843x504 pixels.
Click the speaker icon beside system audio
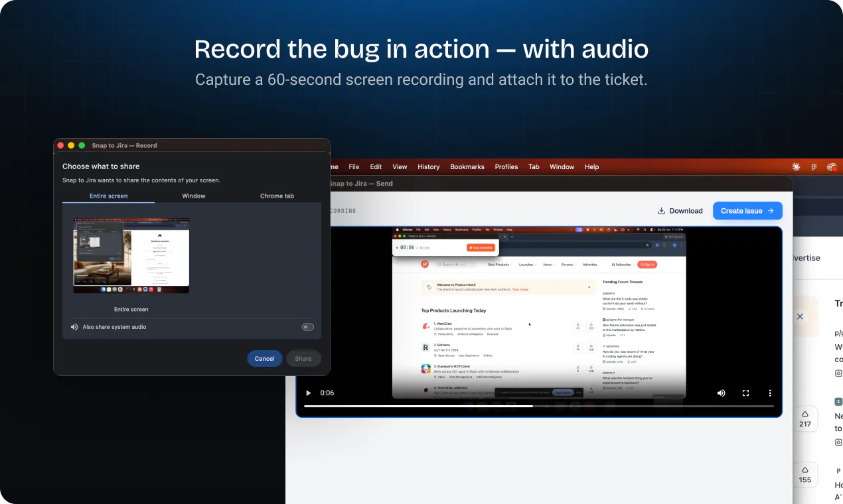[x=74, y=327]
